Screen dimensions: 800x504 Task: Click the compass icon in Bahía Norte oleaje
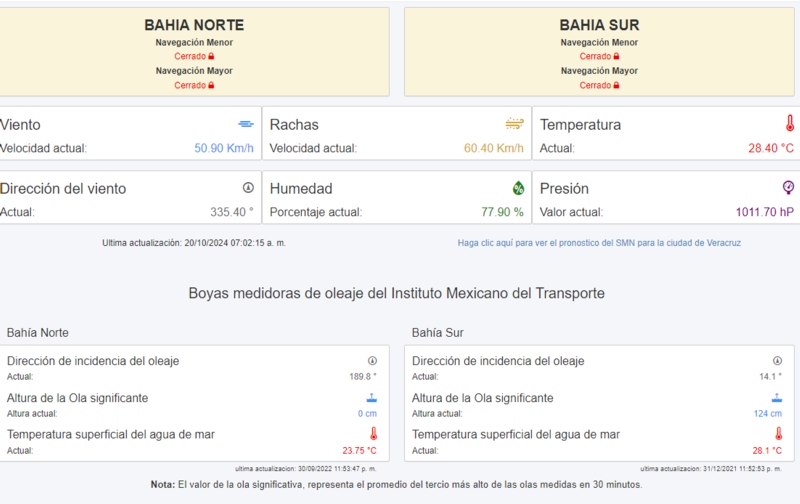372,361
